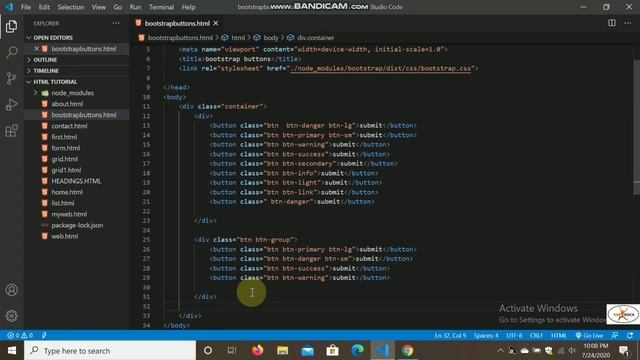Open the Action Center notification icon

[x=624, y=351]
